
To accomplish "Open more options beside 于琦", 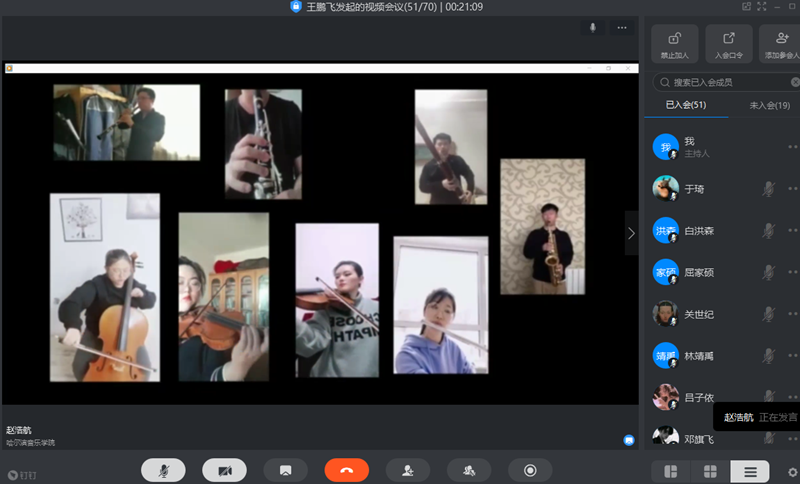I will [x=792, y=188].
